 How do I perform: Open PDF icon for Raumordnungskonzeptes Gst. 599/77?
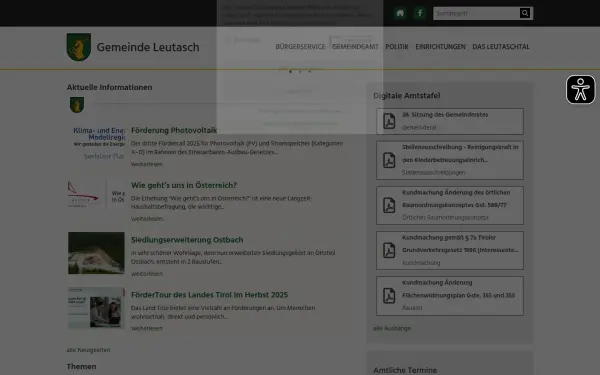[389, 205]
